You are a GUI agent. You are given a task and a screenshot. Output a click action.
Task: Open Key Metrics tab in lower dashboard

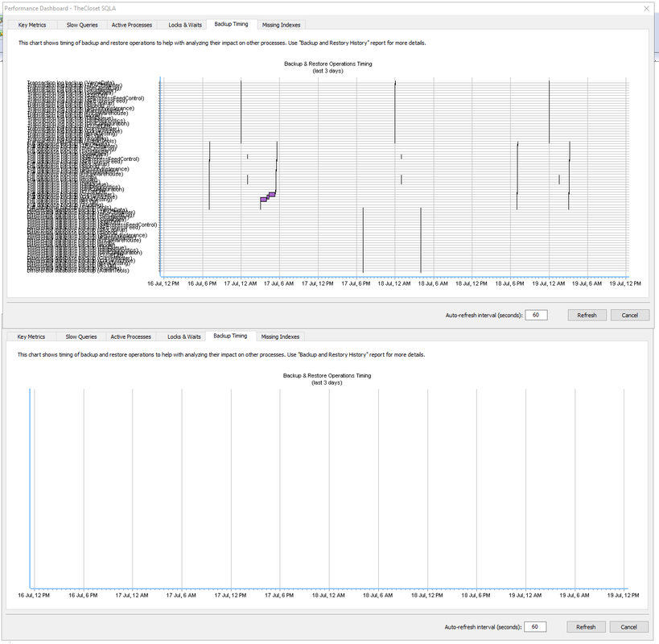[x=31, y=336]
